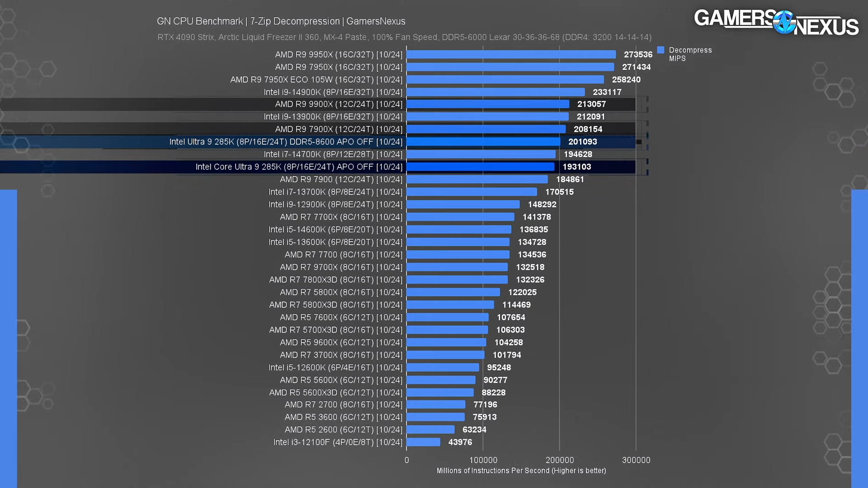Click the value 213057
The image size is (868, 488).
[x=591, y=104]
